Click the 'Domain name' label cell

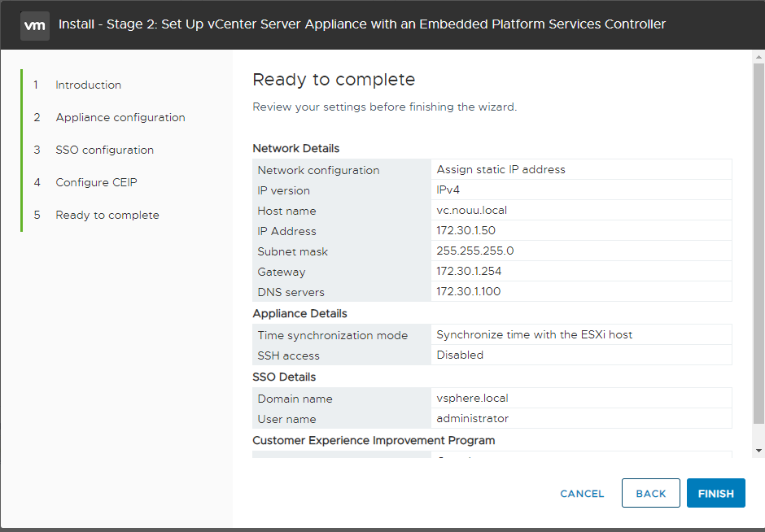(x=342, y=399)
